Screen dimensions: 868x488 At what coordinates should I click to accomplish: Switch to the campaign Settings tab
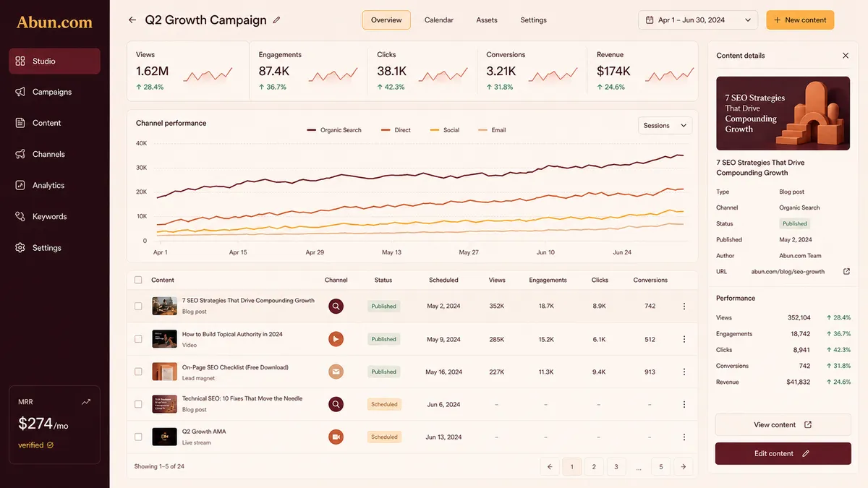pos(534,20)
